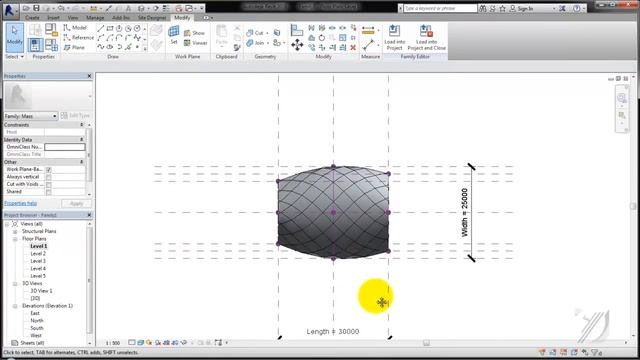The image size is (640, 360).
Task: Toggle the Shared checkbox
Action: 49,191
